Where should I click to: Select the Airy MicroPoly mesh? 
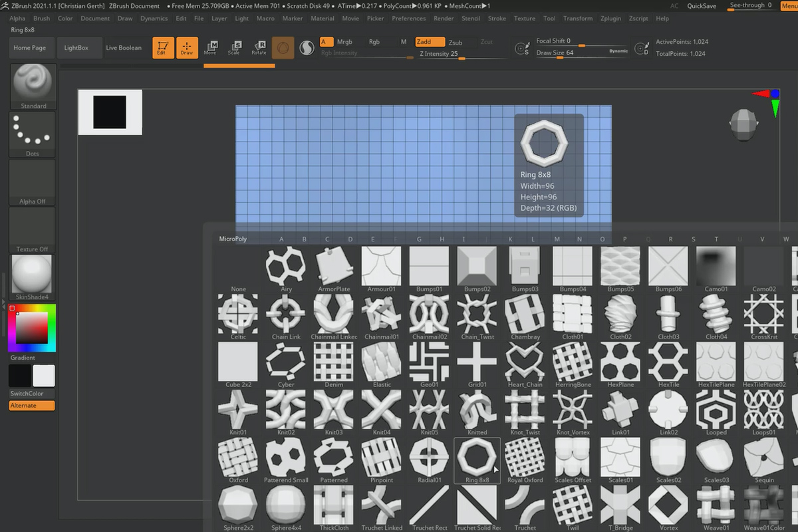(286, 269)
